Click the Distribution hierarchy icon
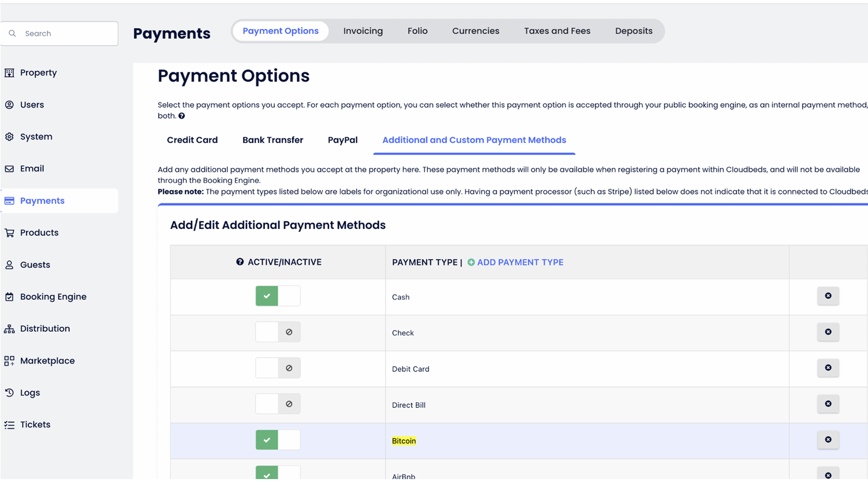This screenshot has height=482, width=868. (x=9, y=328)
